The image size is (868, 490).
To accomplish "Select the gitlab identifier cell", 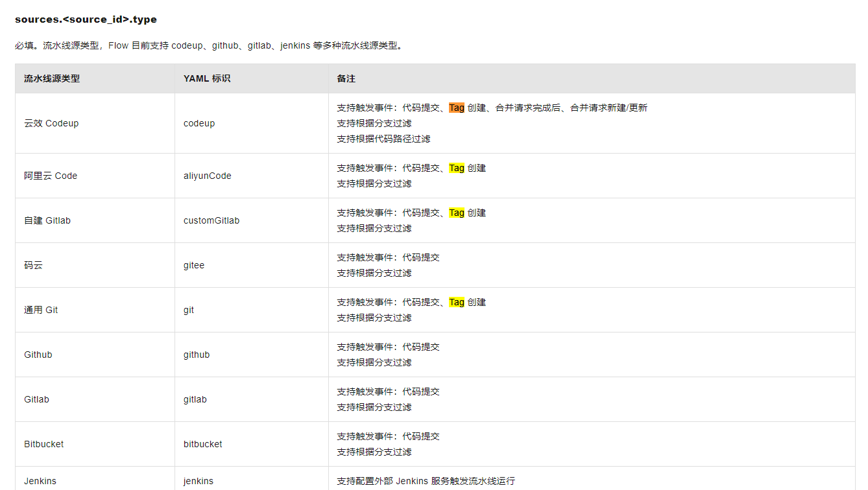I will pos(252,399).
